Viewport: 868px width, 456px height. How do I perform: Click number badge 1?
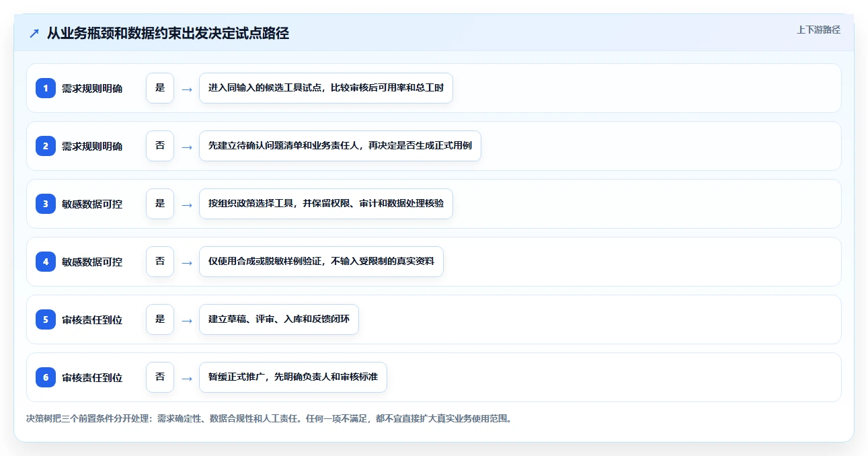pyautogui.click(x=46, y=88)
